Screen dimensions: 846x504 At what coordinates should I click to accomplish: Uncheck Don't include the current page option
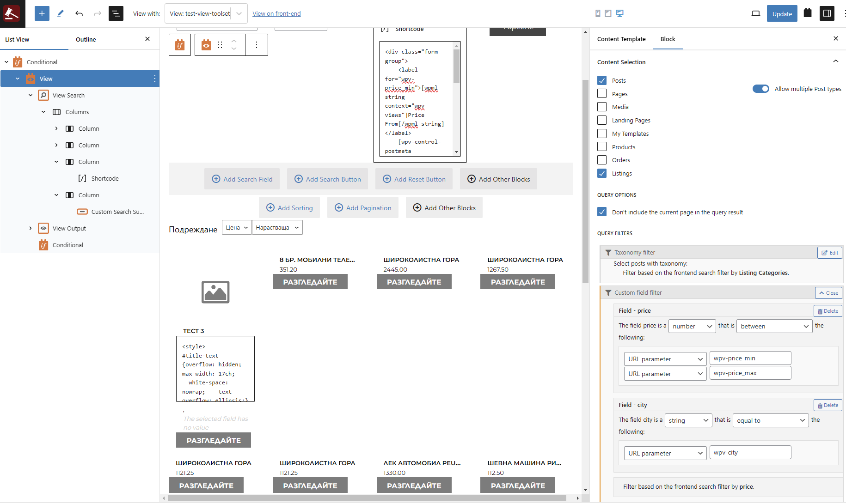602,212
